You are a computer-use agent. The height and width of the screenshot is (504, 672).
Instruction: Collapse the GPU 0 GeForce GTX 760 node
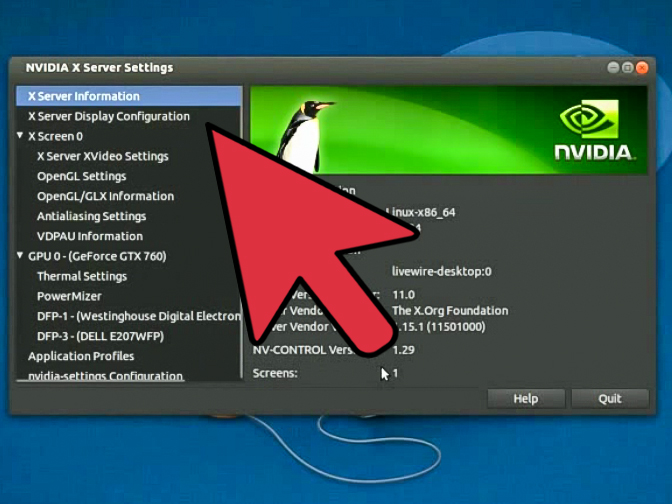[x=20, y=255]
